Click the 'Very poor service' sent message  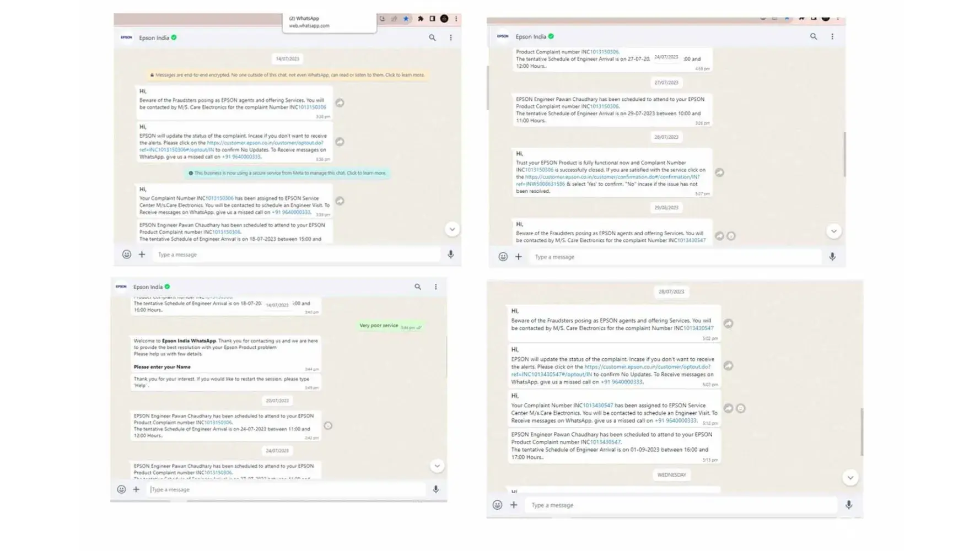[390, 326]
